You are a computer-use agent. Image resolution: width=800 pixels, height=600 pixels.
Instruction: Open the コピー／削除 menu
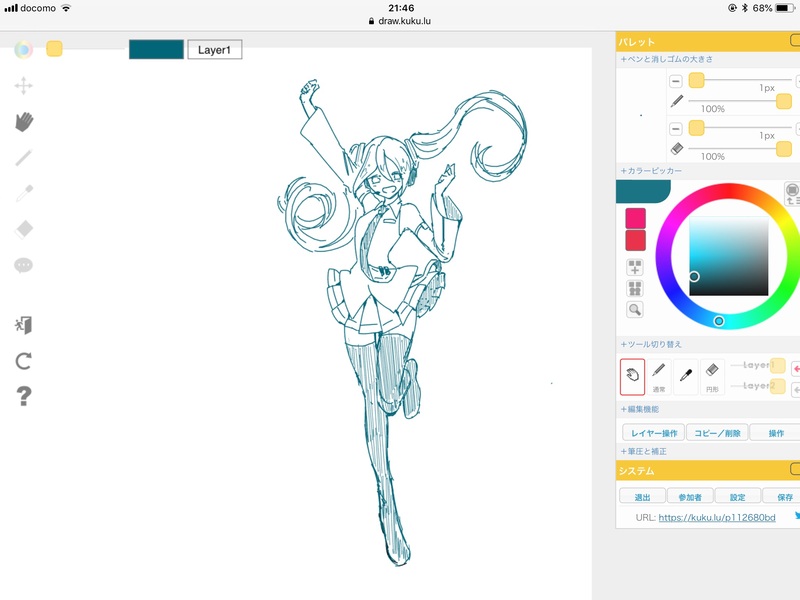pyautogui.click(x=717, y=433)
